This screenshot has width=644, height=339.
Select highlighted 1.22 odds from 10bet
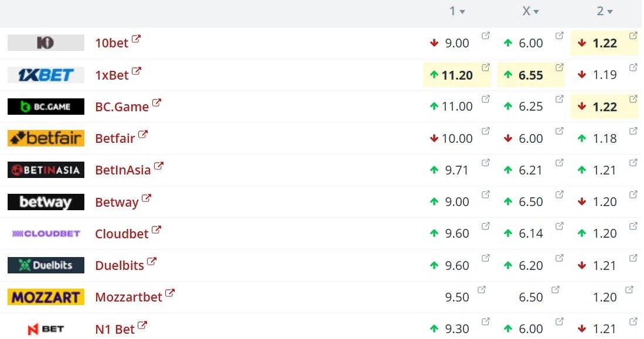tap(605, 43)
